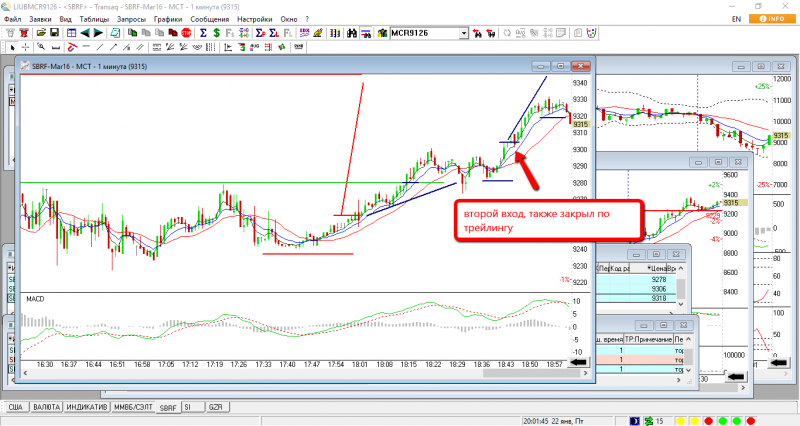800x426 pixels.
Task: Click the blue Sigma sum icon
Action: [x=203, y=33]
